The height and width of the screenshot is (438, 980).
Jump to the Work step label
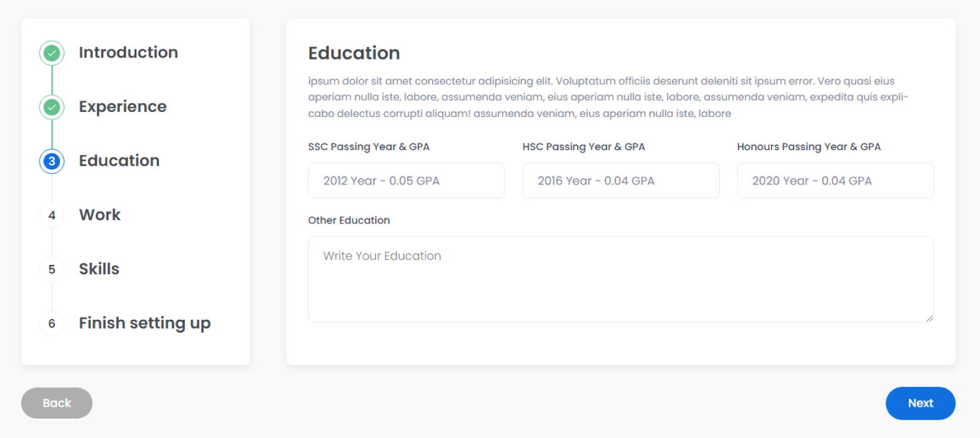click(x=99, y=215)
